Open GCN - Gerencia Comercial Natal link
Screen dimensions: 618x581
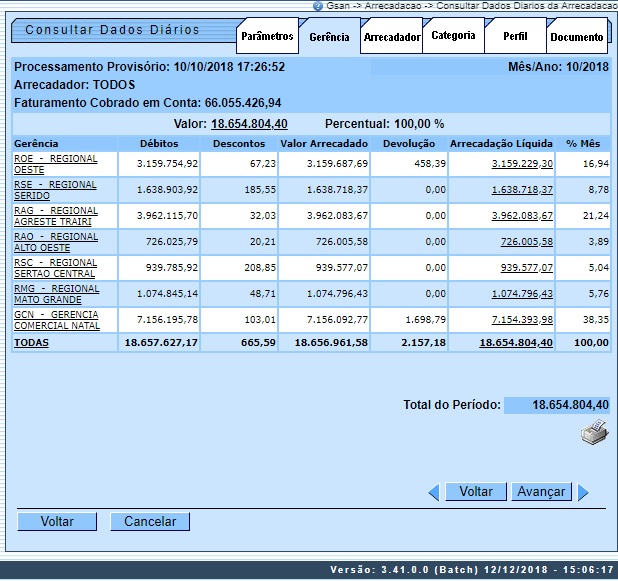[56, 319]
